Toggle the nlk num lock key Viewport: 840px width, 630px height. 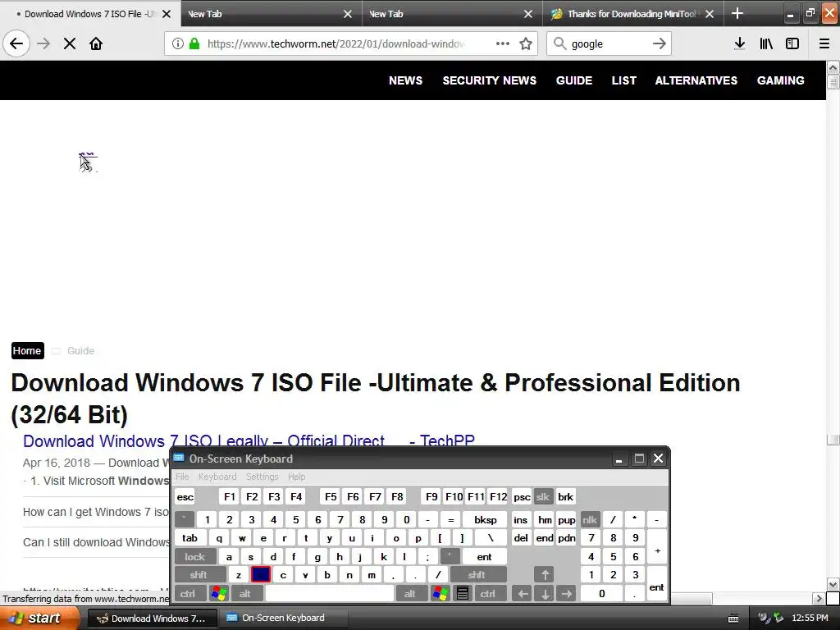click(590, 519)
